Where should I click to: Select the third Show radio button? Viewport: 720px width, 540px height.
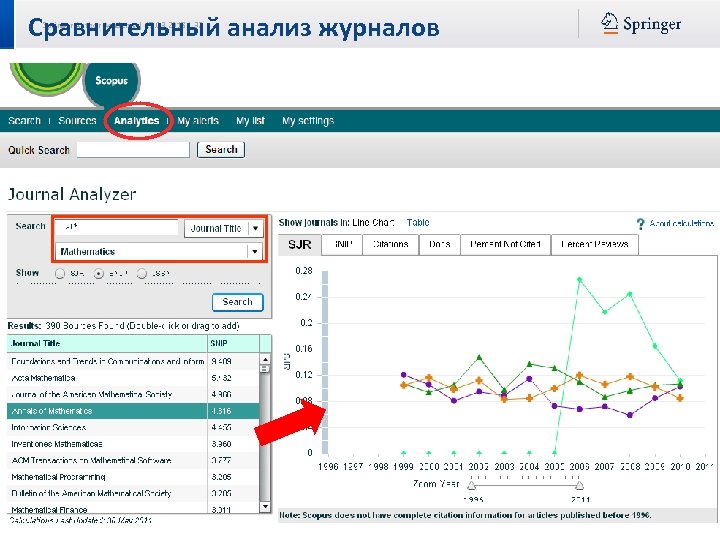coord(142,274)
